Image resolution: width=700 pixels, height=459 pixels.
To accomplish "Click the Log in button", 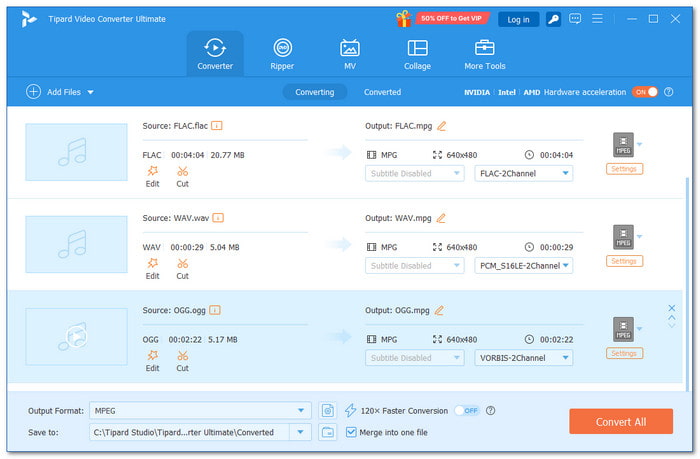I will coord(518,19).
